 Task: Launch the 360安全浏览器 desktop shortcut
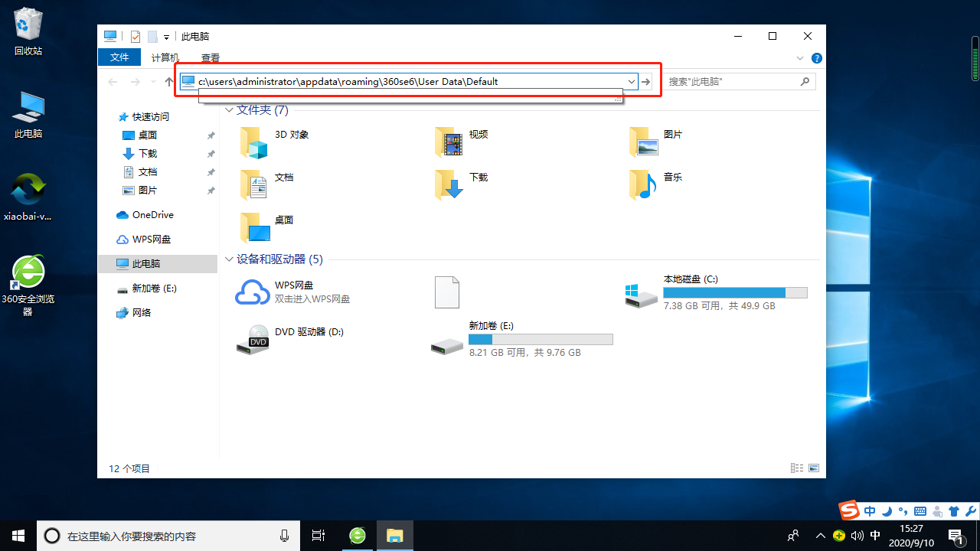[28, 285]
